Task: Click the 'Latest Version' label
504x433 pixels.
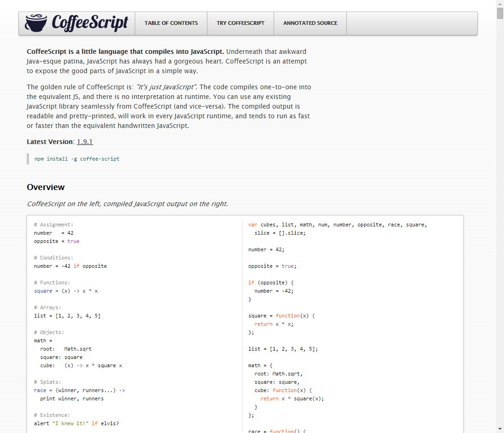Action: [50, 142]
